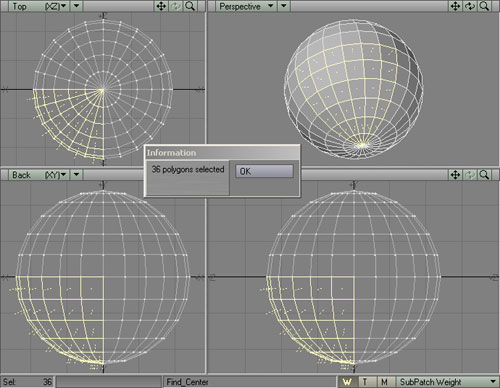Open the Back (XY) view type dropdown
The image size is (500, 388).
point(39,175)
